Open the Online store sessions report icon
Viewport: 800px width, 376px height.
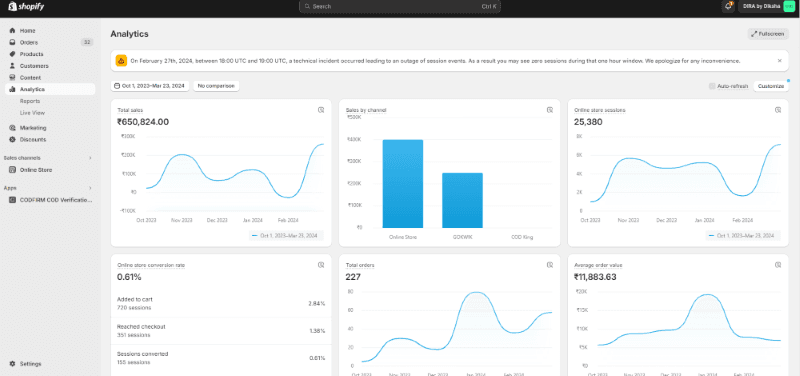pos(778,110)
